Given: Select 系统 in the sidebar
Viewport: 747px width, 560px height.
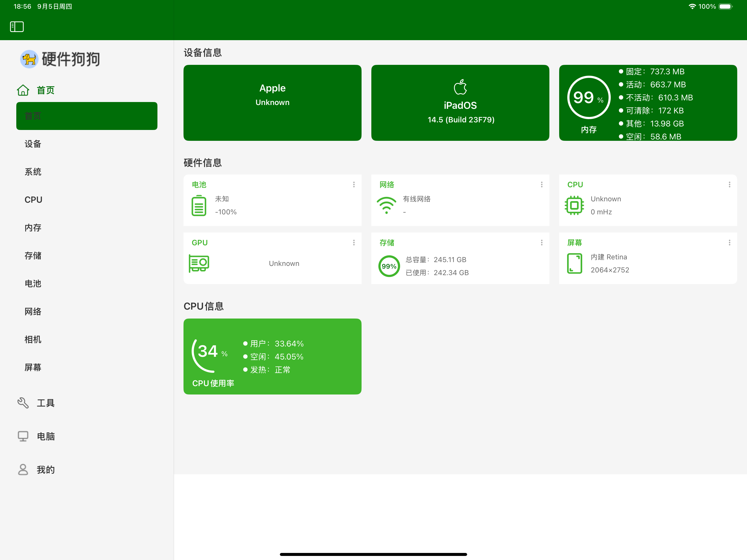Looking at the screenshot, I should click(87, 172).
